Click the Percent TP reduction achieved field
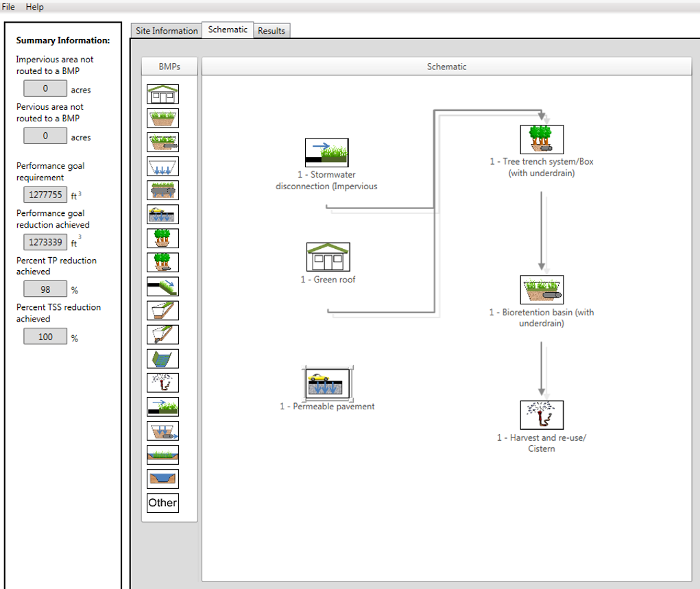 [x=45, y=289]
